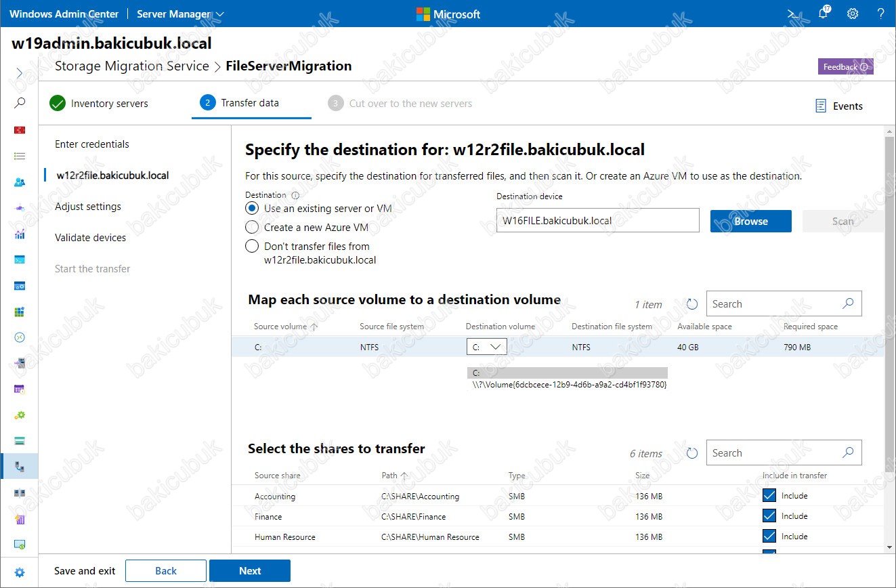This screenshot has width=896, height=588.
Task: Open notifications bell in top bar
Action: tap(823, 14)
